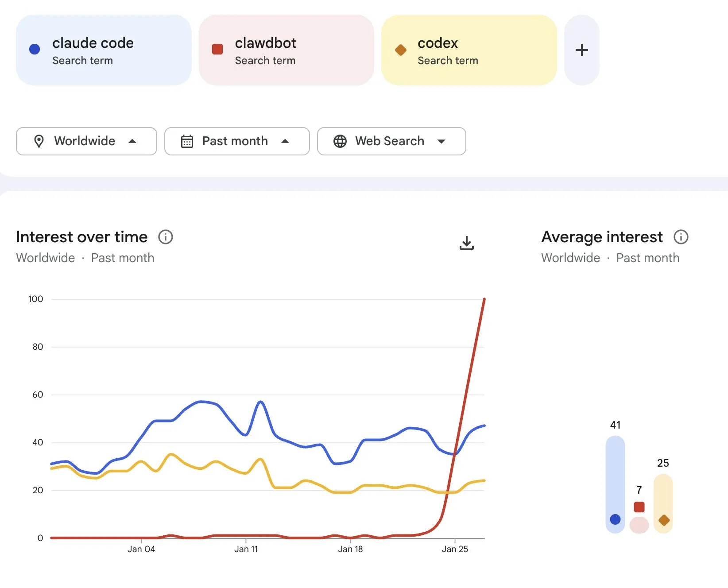Select the codex search term chip
Screen dimensions: 728x588
click(469, 50)
